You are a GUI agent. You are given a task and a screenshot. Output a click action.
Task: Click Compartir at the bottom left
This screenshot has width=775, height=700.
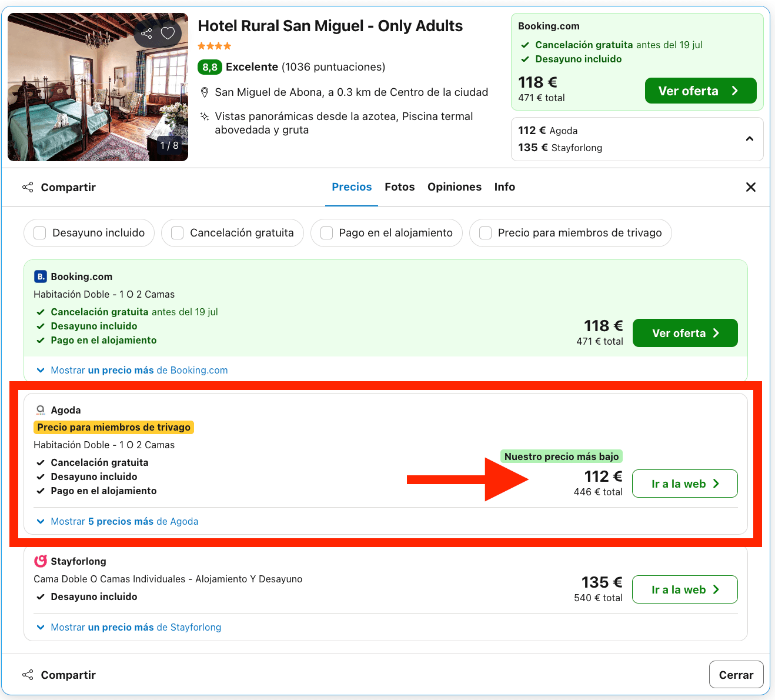tap(59, 675)
